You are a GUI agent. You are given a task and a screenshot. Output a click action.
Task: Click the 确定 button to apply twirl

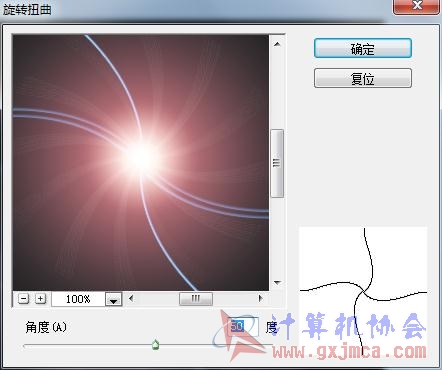363,48
